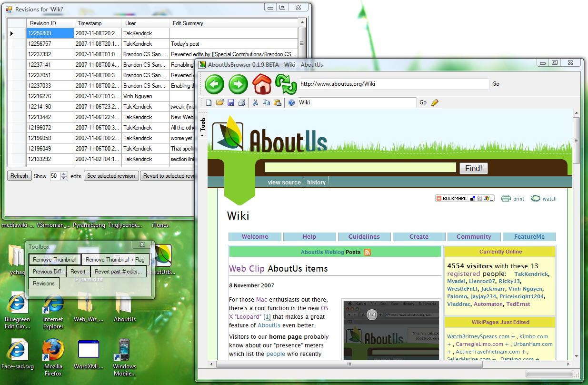Click the pencil edit icon
The width and height of the screenshot is (588, 385).
[435, 102]
